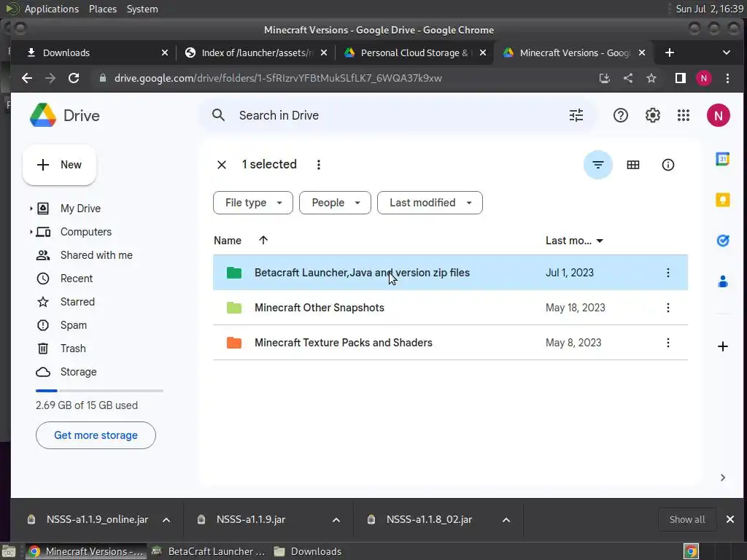
Task: Click the storage usage progress bar
Action: [x=99, y=391]
